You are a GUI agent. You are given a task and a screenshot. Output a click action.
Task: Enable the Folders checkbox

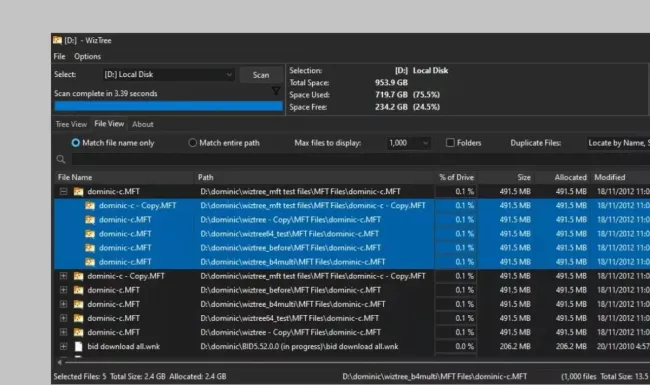450,143
